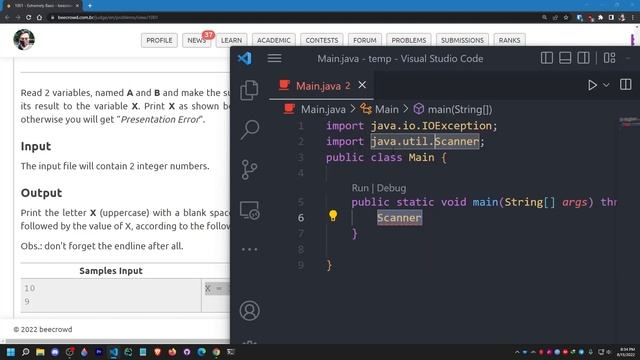The image size is (640, 360).
Task: Toggle the primary side bar in VS Code
Action: coord(547,58)
